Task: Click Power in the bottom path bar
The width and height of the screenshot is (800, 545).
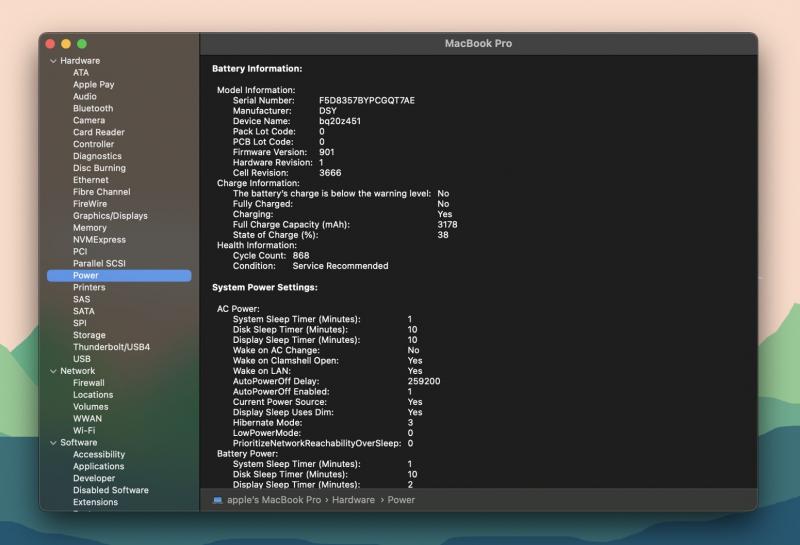Action: coord(401,500)
